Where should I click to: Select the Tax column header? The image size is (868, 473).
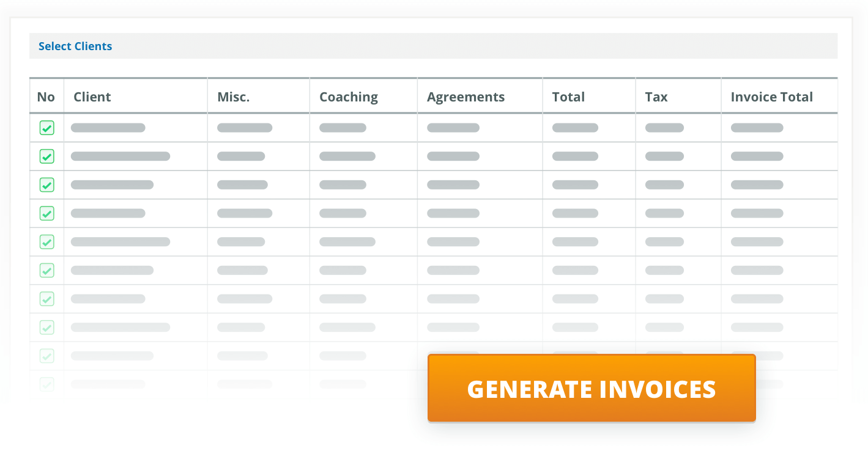(x=656, y=97)
